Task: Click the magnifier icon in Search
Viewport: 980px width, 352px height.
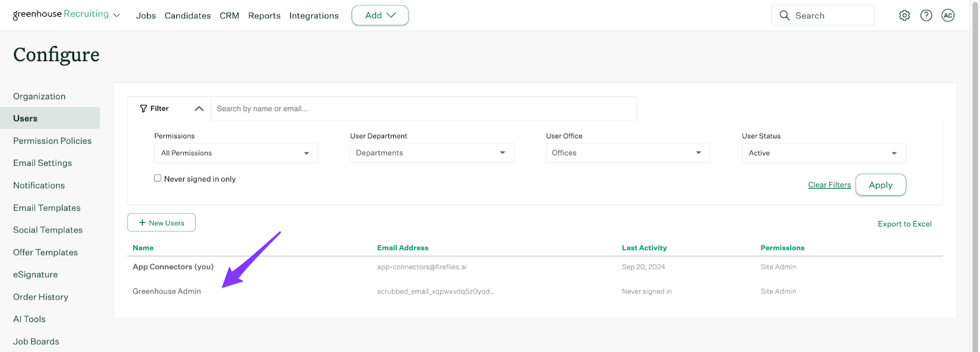Action: [x=785, y=16]
